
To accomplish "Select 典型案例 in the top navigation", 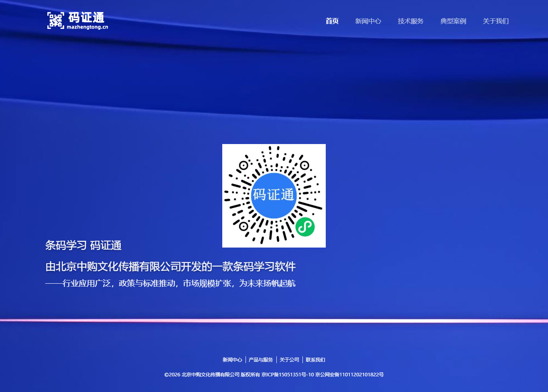I will (453, 21).
